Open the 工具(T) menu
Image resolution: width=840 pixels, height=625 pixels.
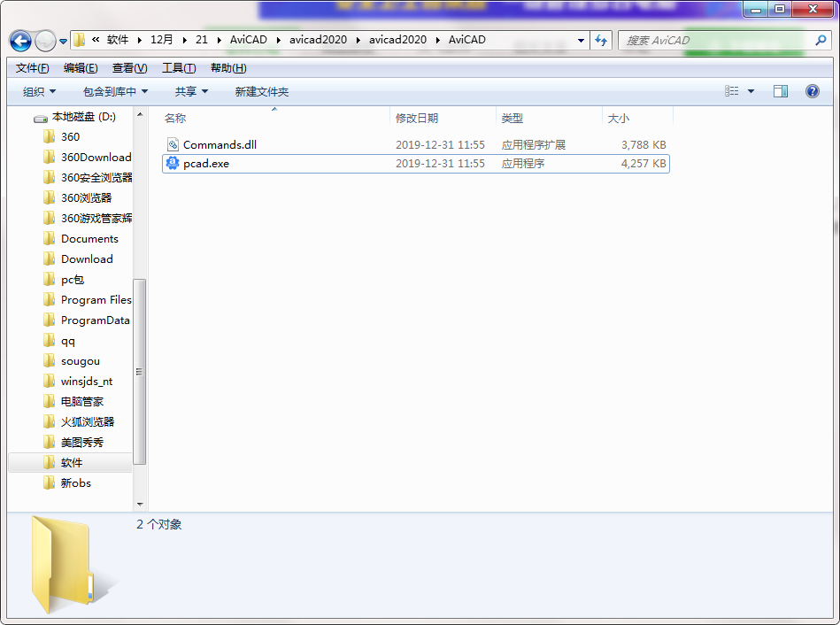coord(179,68)
